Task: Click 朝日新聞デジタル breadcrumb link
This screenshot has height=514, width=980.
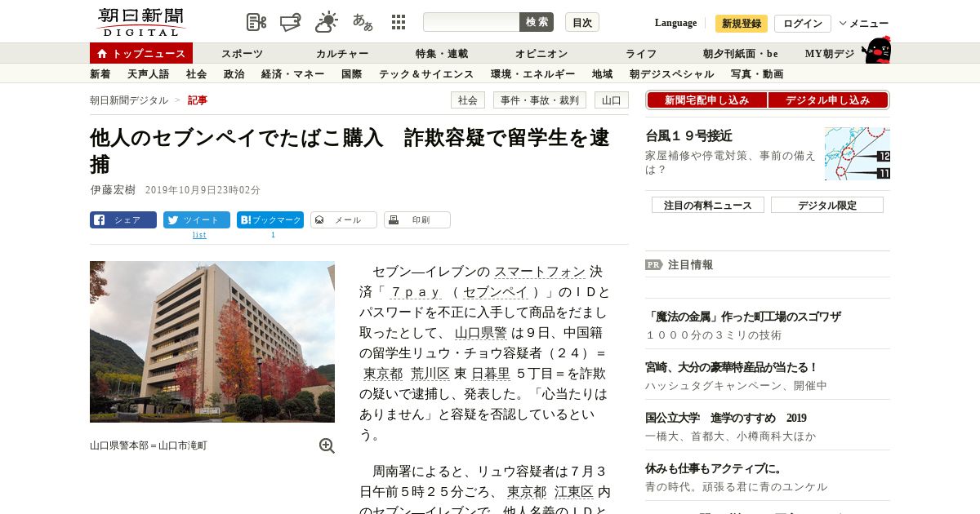Action: tap(129, 100)
